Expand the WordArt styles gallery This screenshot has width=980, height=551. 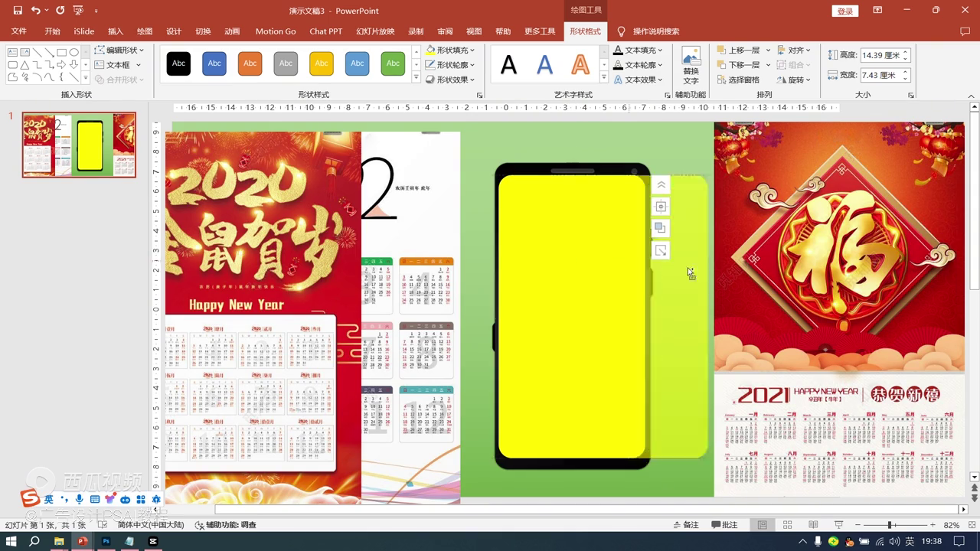(603, 77)
